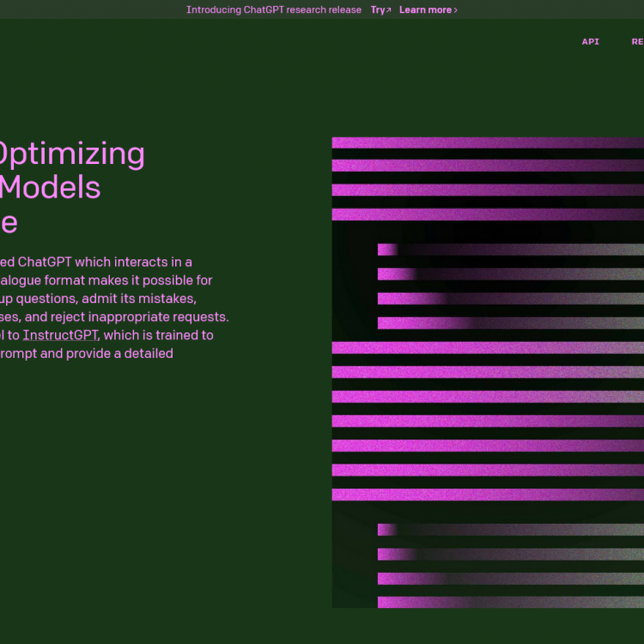Click the striped magenta hero illustration
The image size is (644, 644).
coord(488,372)
